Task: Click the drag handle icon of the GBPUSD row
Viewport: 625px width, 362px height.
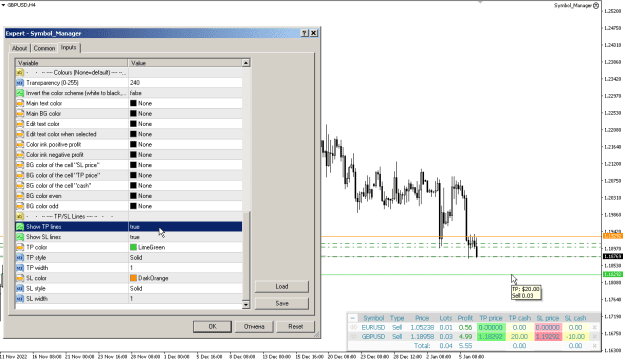Action: (x=353, y=337)
